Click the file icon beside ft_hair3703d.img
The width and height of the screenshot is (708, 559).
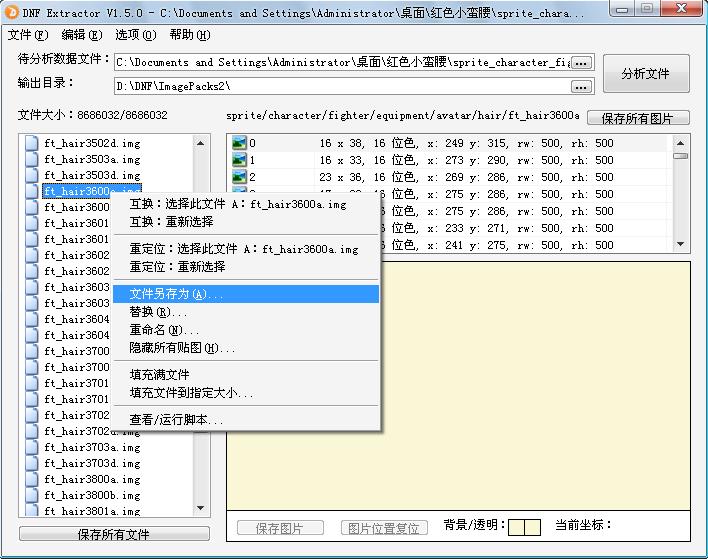tap(32, 463)
